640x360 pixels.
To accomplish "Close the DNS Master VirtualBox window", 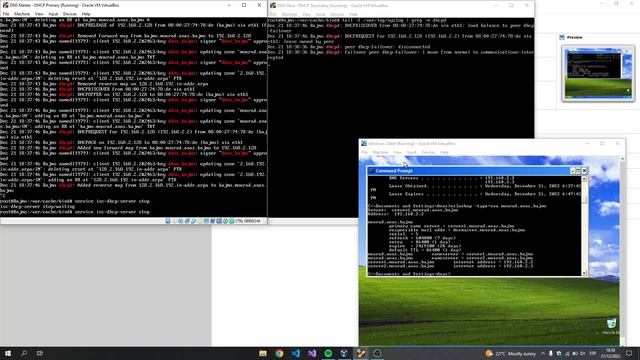I will pyautogui.click(x=259, y=5).
